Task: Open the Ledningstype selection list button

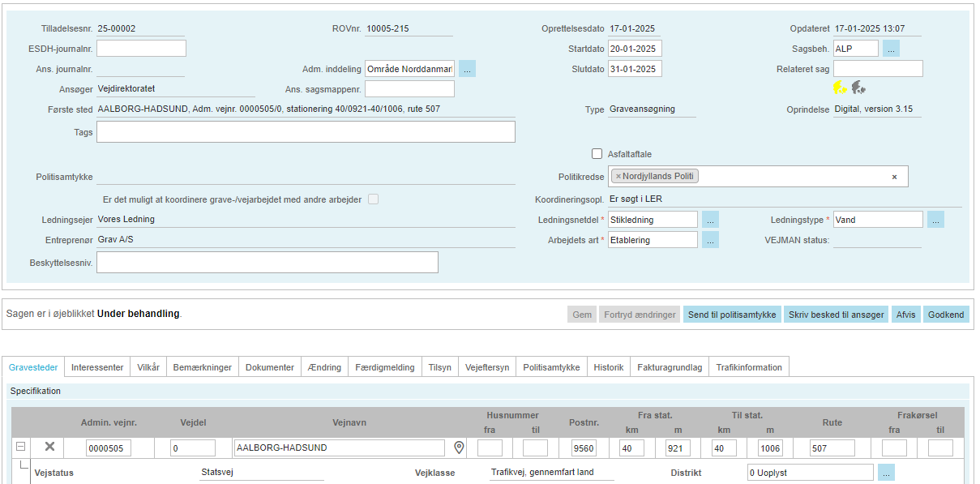Action: (x=935, y=220)
